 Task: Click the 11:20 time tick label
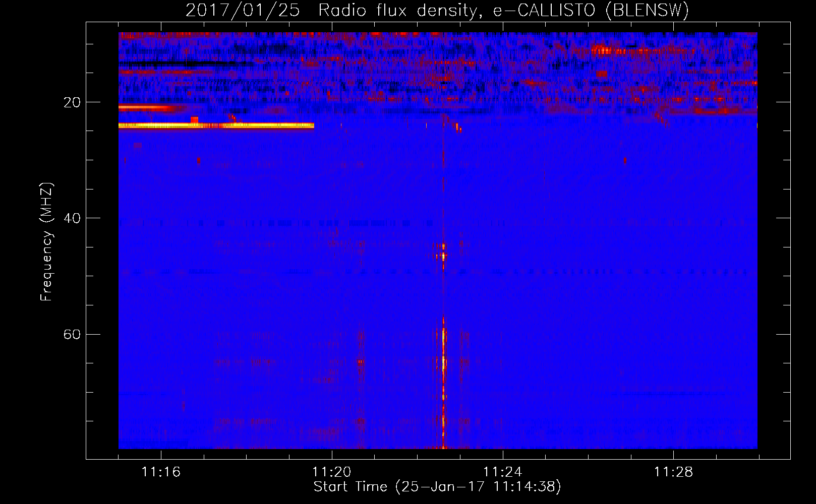(332, 472)
